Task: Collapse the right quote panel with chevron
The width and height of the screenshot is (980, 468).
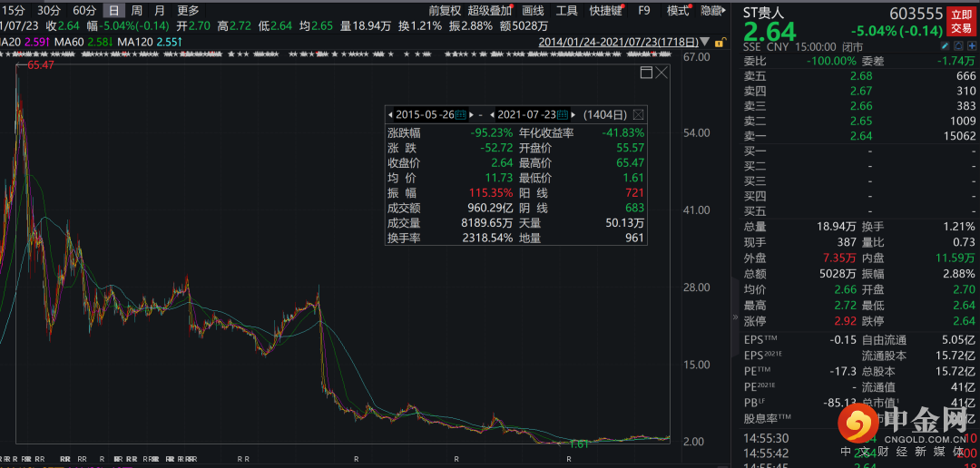Action: (x=736, y=317)
